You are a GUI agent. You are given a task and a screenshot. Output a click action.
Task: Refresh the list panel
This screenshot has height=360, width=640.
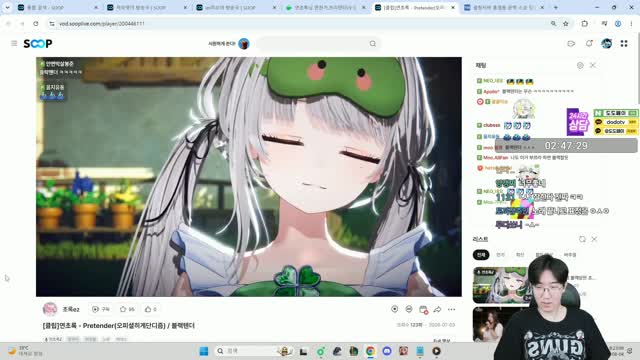tap(582, 239)
